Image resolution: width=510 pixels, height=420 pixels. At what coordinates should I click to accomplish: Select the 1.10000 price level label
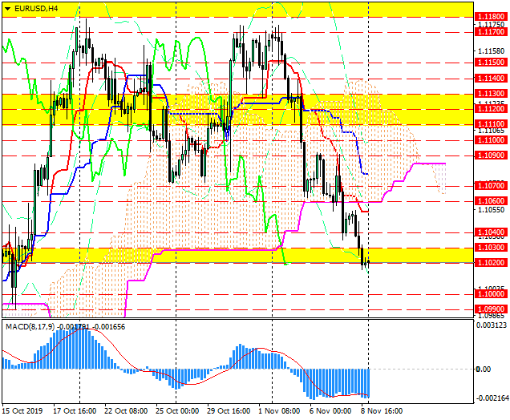(x=489, y=294)
